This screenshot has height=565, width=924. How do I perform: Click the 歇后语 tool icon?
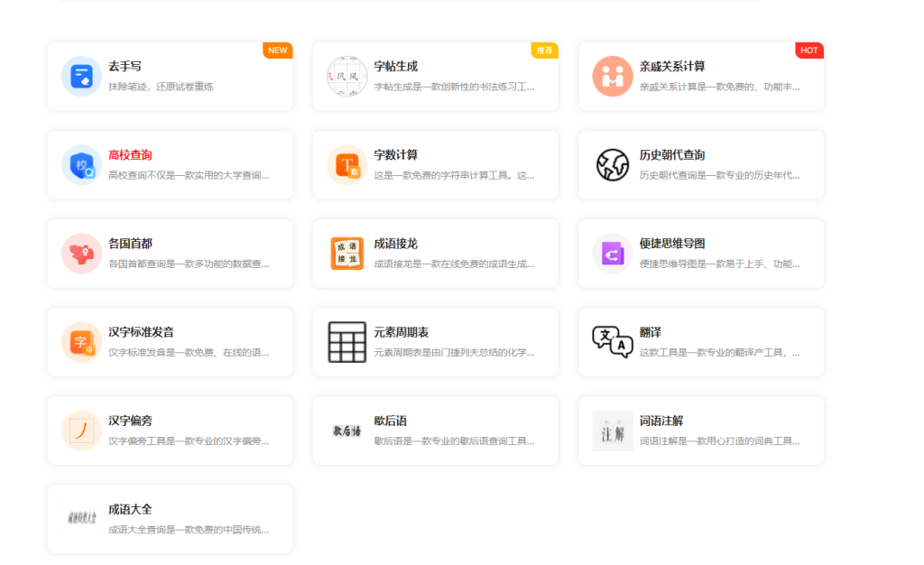(x=346, y=431)
